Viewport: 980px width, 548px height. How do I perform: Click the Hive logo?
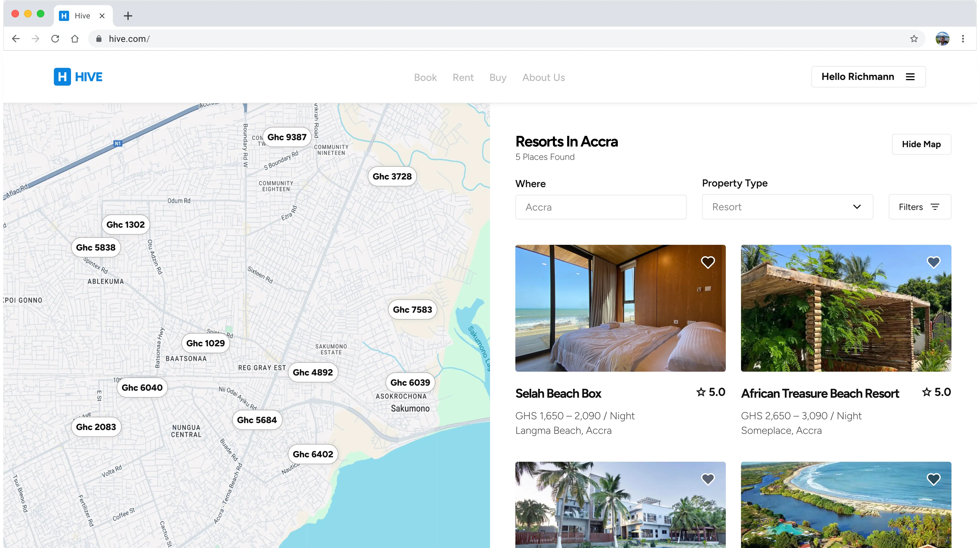(78, 77)
